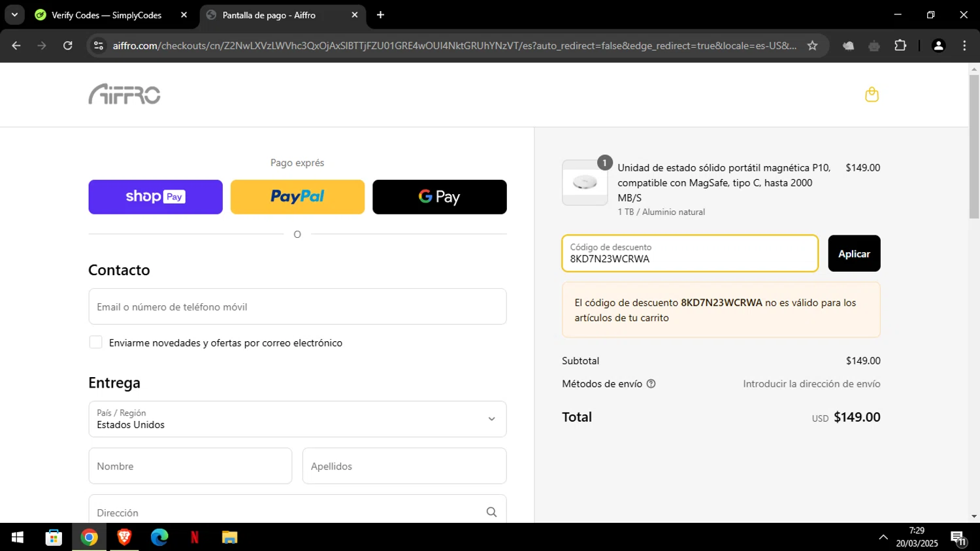This screenshot has width=980, height=551.
Task: Click the Aiffro logo
Action: coord(125,94)
